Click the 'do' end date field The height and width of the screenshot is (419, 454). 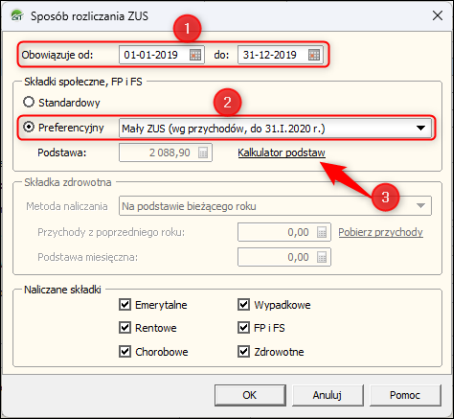(x=280, y=55)
